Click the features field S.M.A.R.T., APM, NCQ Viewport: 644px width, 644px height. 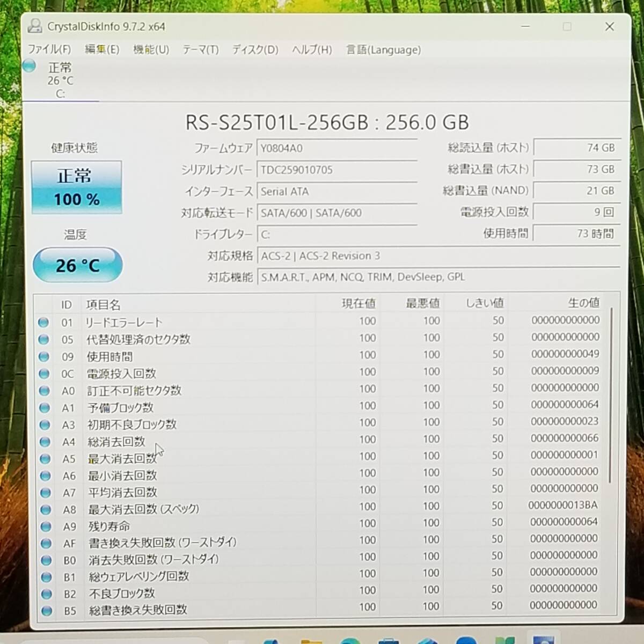438,277
